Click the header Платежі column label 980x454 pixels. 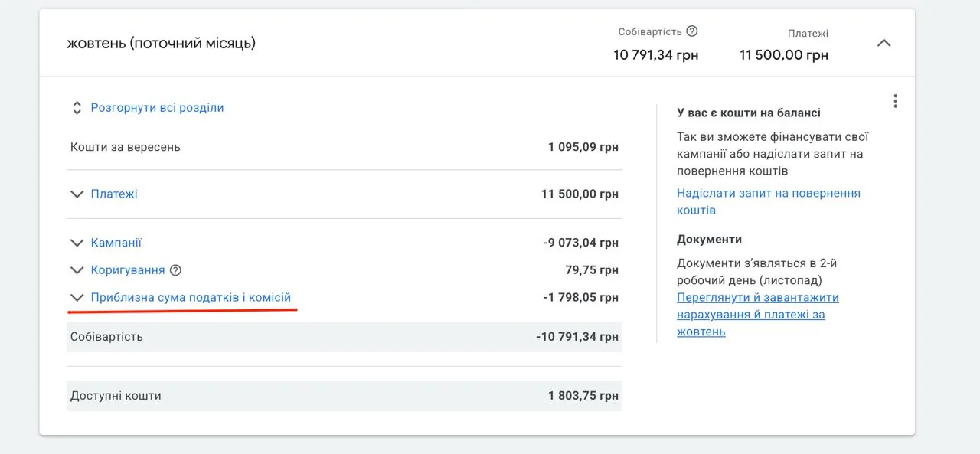point(808,34)
